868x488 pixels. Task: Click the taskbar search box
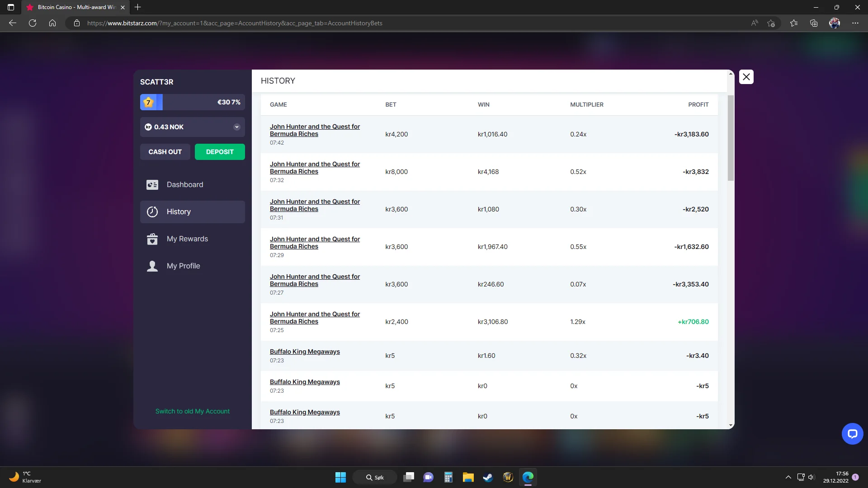[375, 477]
